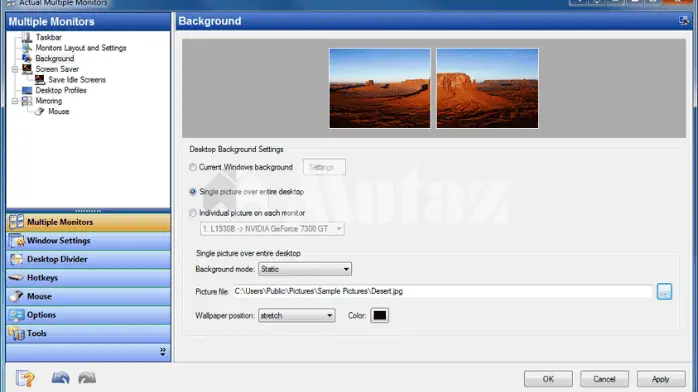Click the blue undo arrow icon
The height and width of the screenshot is (392, 698).
[61, 378]
